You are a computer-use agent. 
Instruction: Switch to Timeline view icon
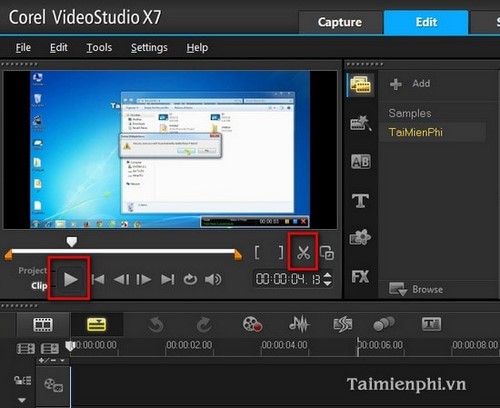pos(97,324)
